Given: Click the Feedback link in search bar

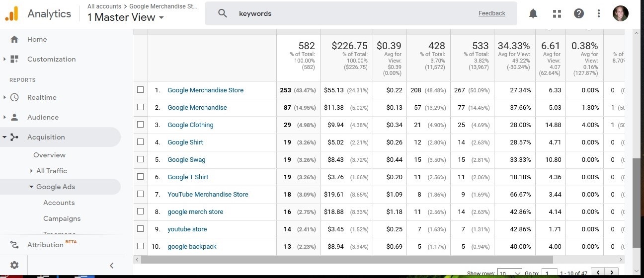Looking at the screenshot, I should (492, 13).
